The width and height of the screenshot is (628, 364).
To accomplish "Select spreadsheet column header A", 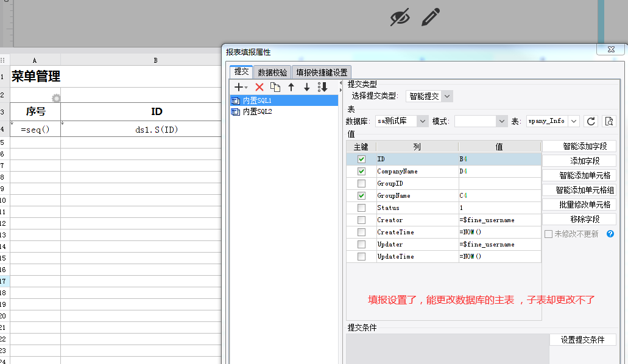I will pos(35,60).
